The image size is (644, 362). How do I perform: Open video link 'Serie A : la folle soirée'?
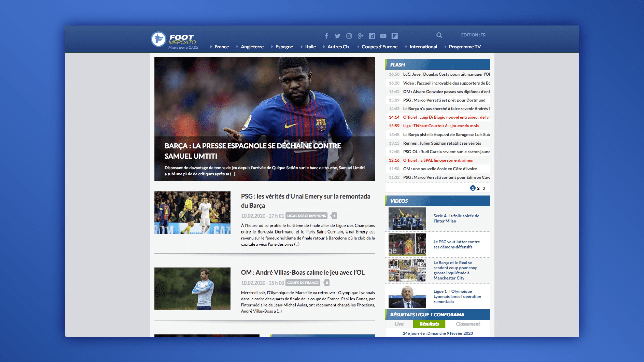[456, 218]
